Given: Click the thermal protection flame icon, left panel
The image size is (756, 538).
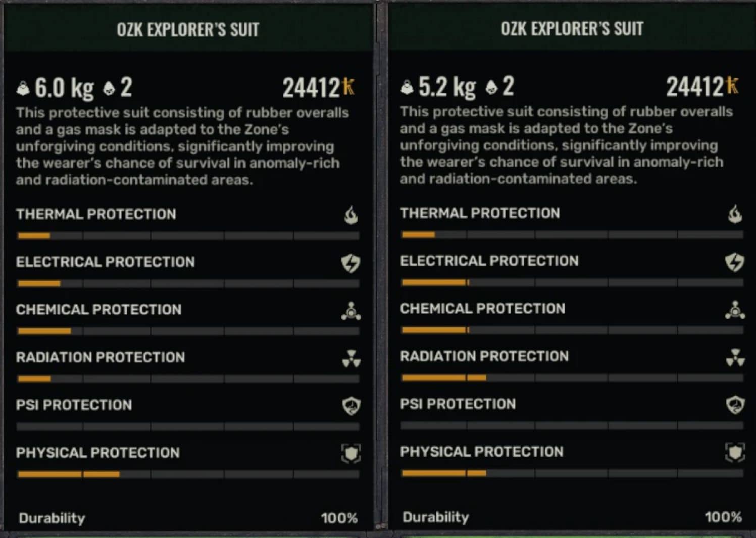Looking at the screenshot, I should tap(351, 215).
